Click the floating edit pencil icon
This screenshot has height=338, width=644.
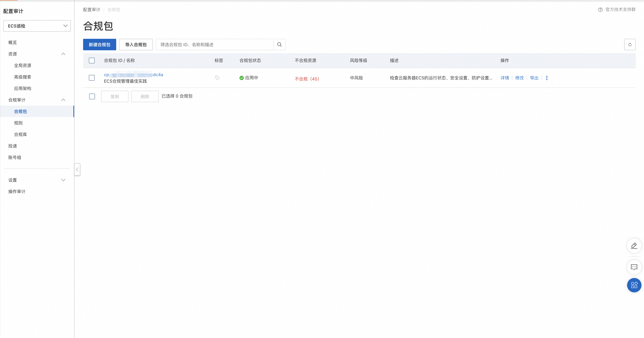pyautogui.click(x=634, y=246)
